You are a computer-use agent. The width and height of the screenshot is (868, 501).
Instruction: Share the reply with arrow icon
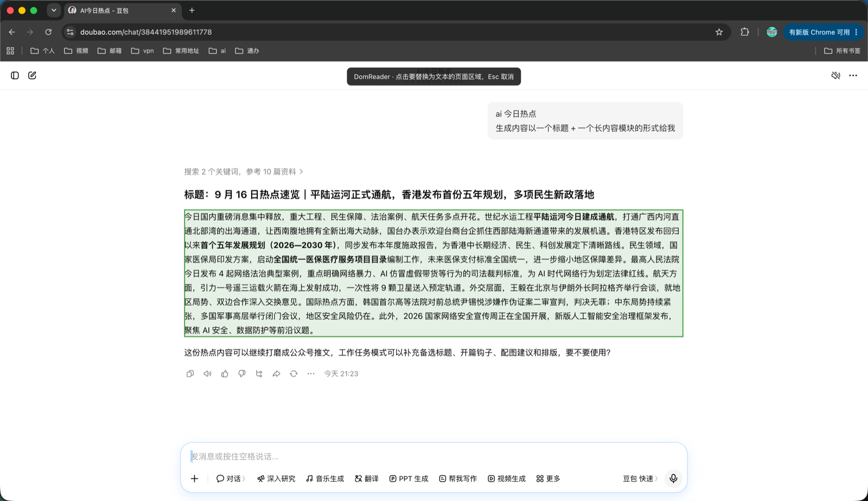(277, 374)
